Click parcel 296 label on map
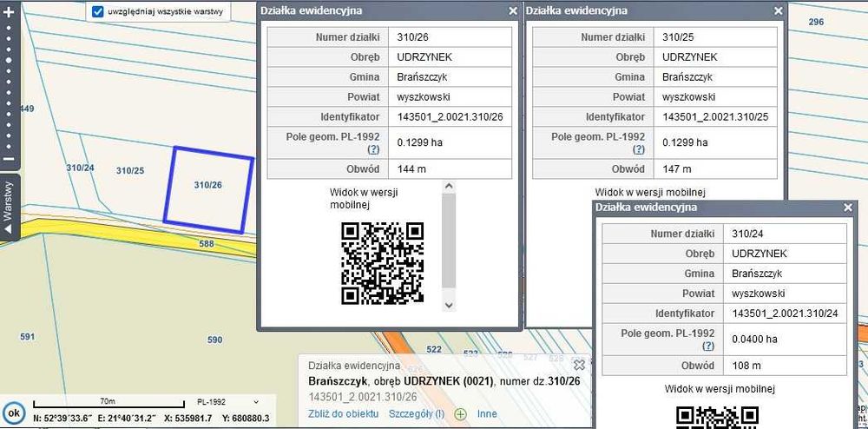 click(816, 22)
